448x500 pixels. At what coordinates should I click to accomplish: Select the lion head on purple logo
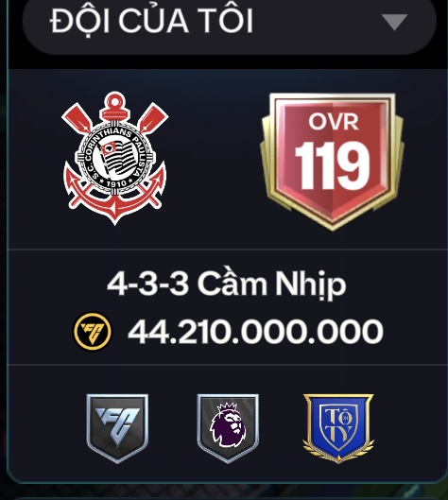coord(228,425)
